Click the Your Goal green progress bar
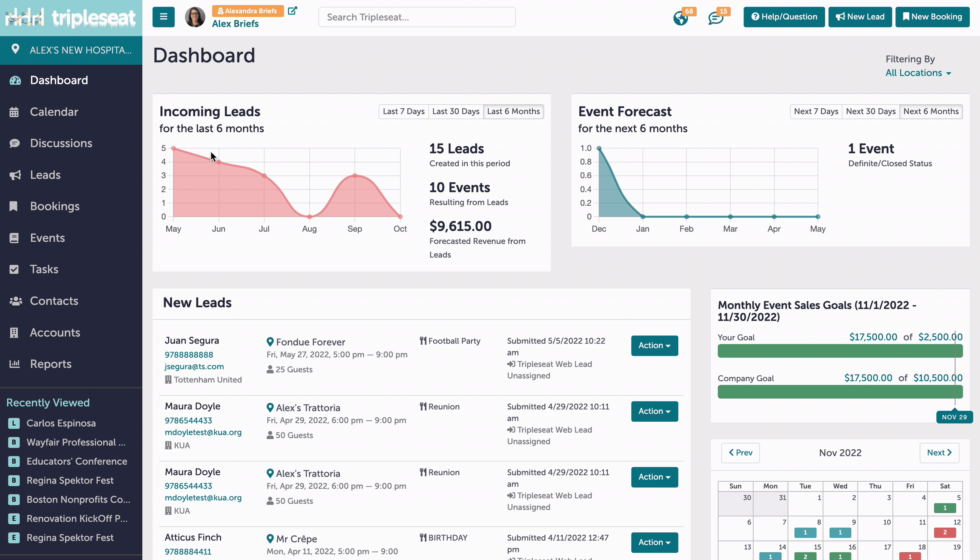980x560 pixels. tap(840, 351)
